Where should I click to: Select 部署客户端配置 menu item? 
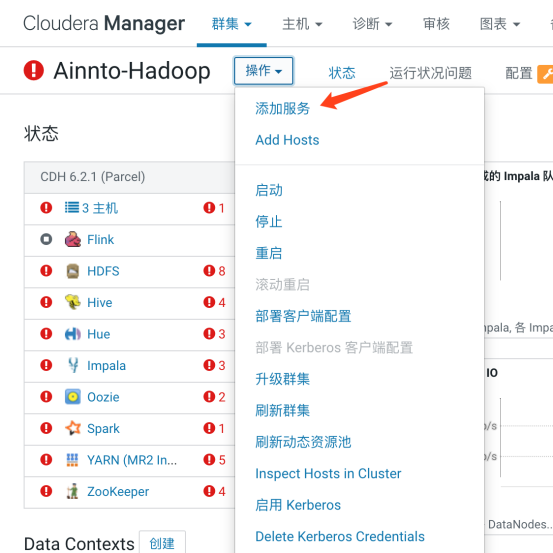303,316
